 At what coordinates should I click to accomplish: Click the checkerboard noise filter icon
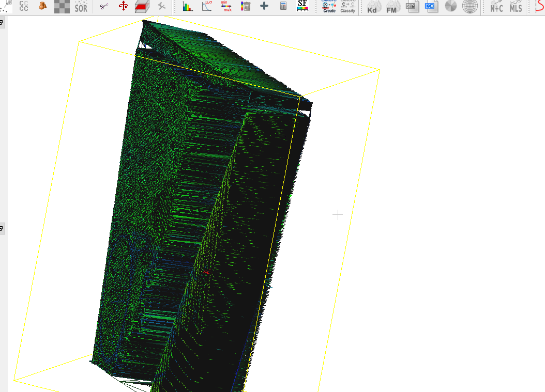click(62, 6)
